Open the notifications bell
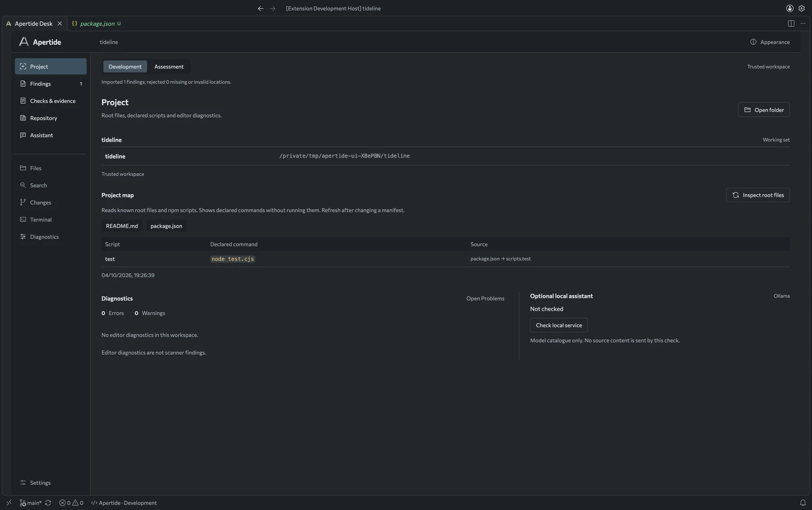The width and height of the screenshot is (812, 510). pyautogui.click(x=803, y=503)
